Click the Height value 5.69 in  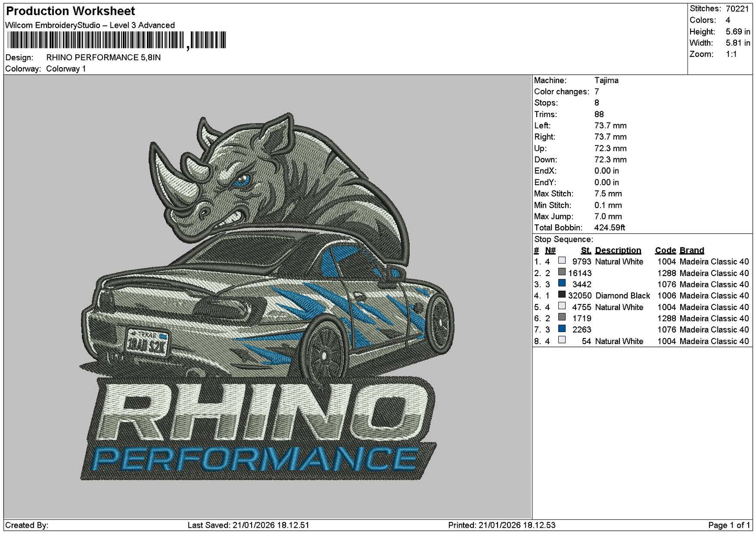pos(738,32)
